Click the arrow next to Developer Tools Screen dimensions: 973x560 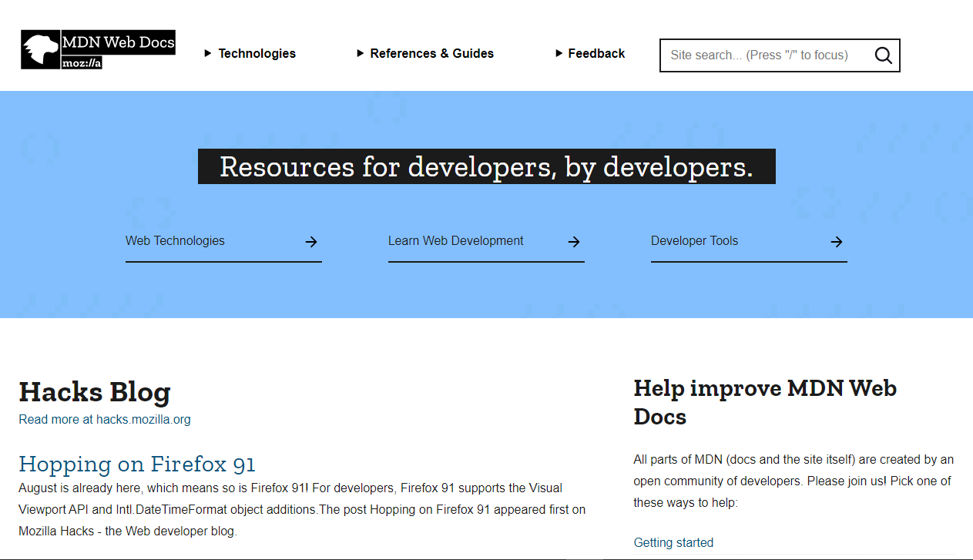pos(837,242)
